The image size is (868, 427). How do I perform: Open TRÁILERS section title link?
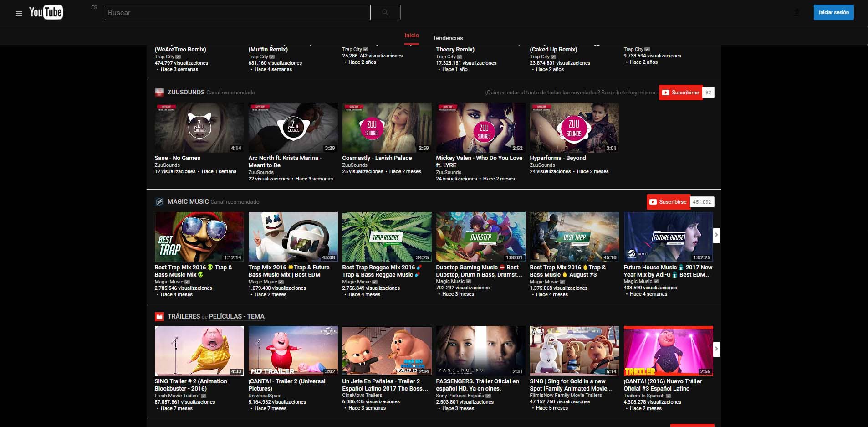click(x=184, y=316)
